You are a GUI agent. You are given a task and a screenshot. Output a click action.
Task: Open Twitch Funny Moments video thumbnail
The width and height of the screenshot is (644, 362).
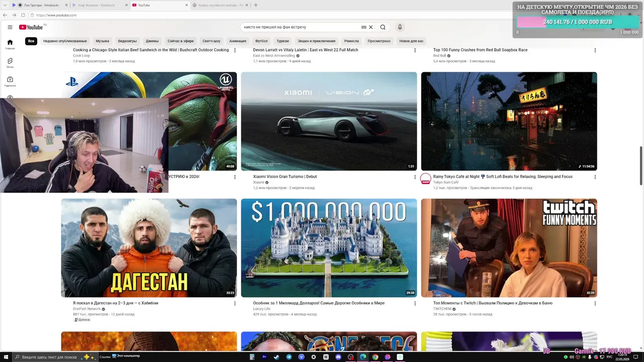tap(509, 248)
